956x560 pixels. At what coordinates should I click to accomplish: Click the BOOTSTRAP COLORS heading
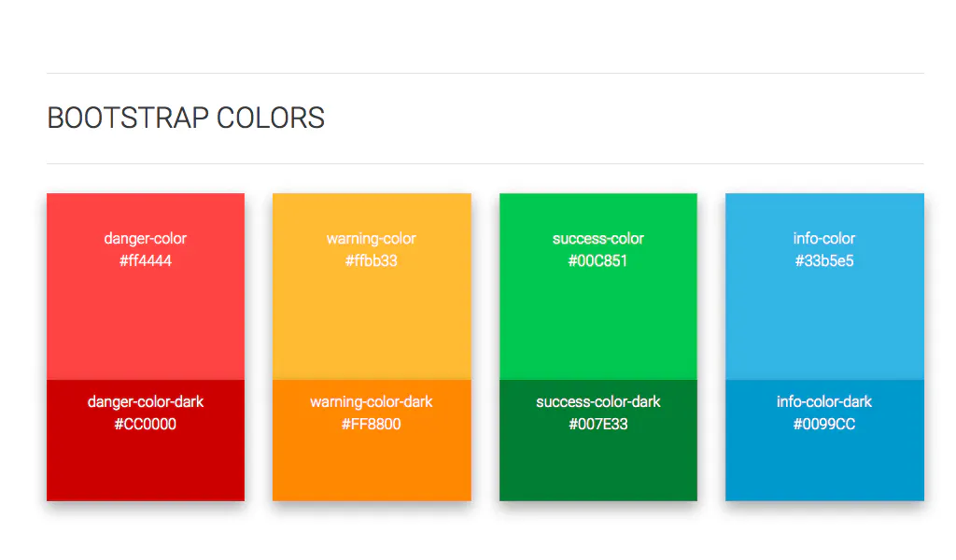coord(186,118)
